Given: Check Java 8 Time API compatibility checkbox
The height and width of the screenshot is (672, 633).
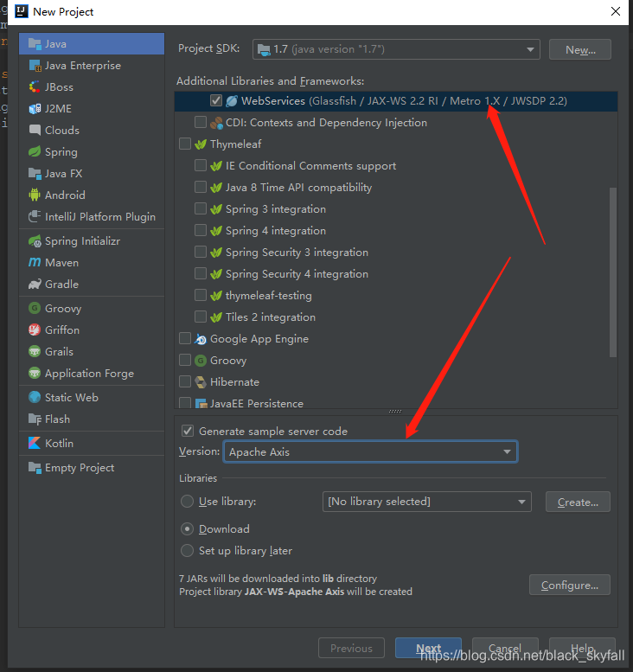Looking at the screenshot, I should [200, 187].
